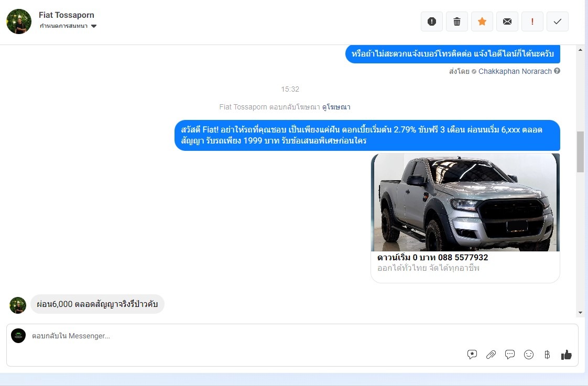Screen dimensions: 588x386
Task: Open the ดูโฆษณา link
Action: [x=336, y=107]
